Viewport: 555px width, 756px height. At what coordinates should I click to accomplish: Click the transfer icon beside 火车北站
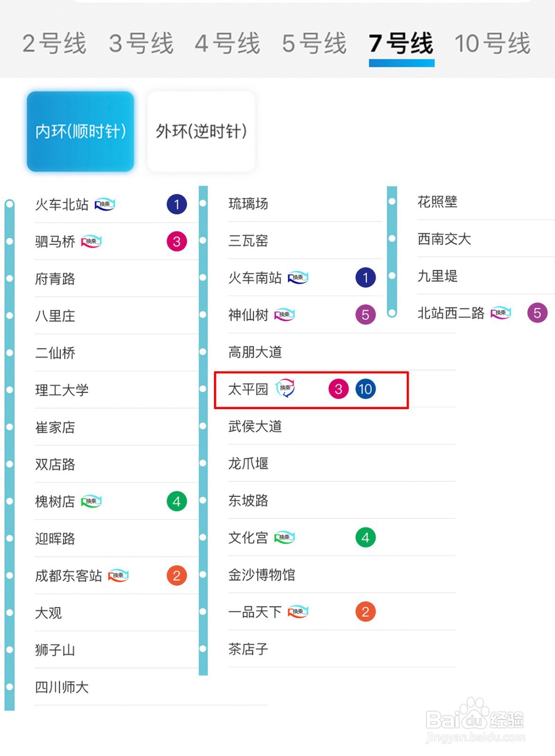pyautogui.click(x=105, y=205)
